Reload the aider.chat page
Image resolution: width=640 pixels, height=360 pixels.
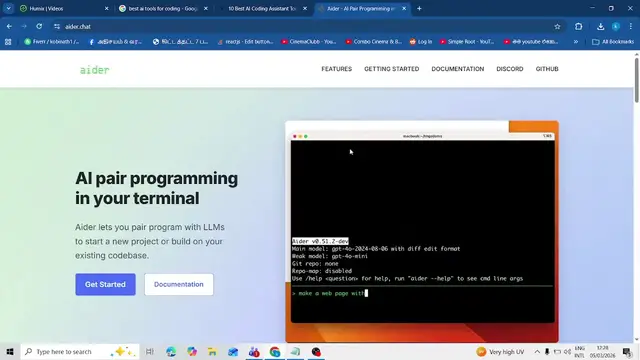39,27
